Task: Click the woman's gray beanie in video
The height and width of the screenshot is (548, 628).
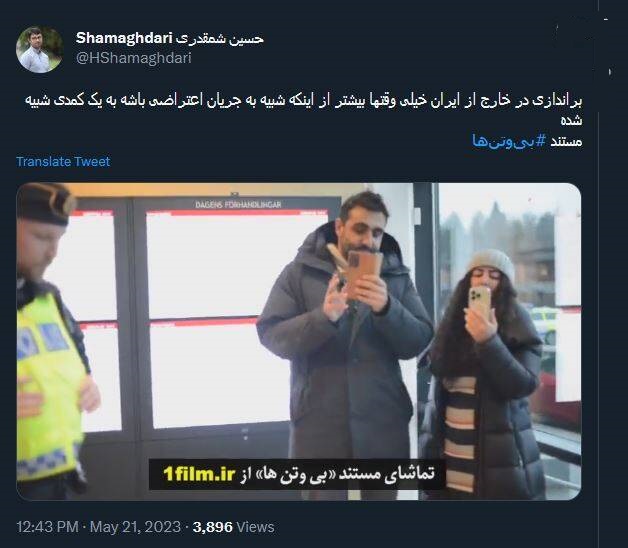Action: click(x=492, y=264)
